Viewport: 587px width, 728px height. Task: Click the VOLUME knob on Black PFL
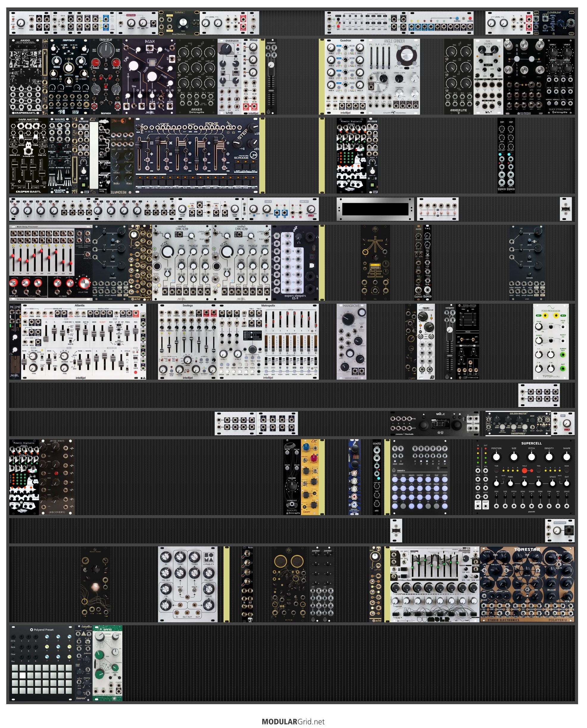292,486
